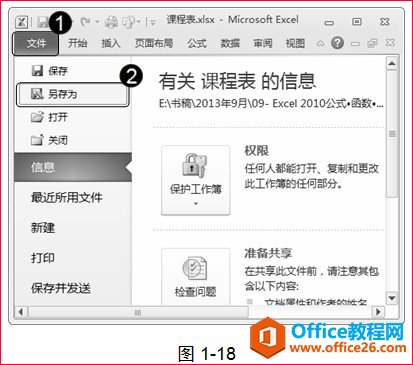The image size is (413, 365).
Task: Open the 公式 ribbon tab
Action: pos(197,43)
